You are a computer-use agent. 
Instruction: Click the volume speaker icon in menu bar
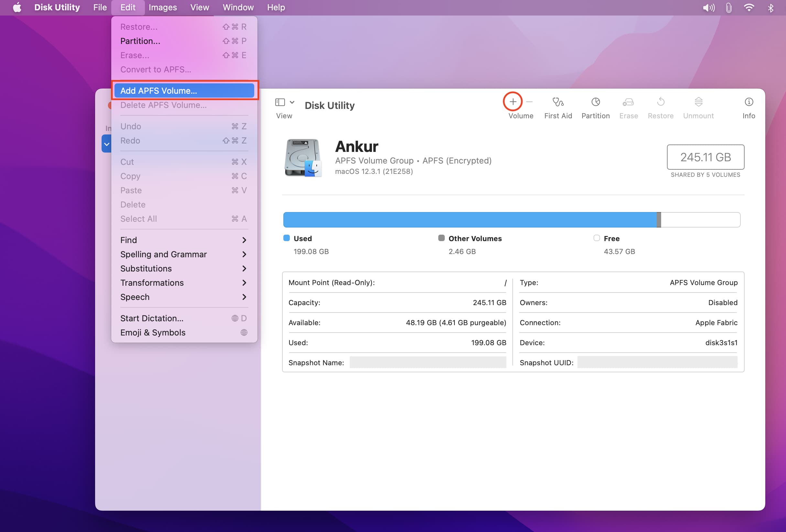[708, 7]
